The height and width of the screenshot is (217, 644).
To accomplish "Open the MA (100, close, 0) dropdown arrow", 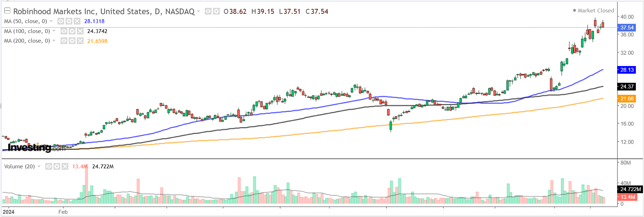I will click(x=54, y=31).
